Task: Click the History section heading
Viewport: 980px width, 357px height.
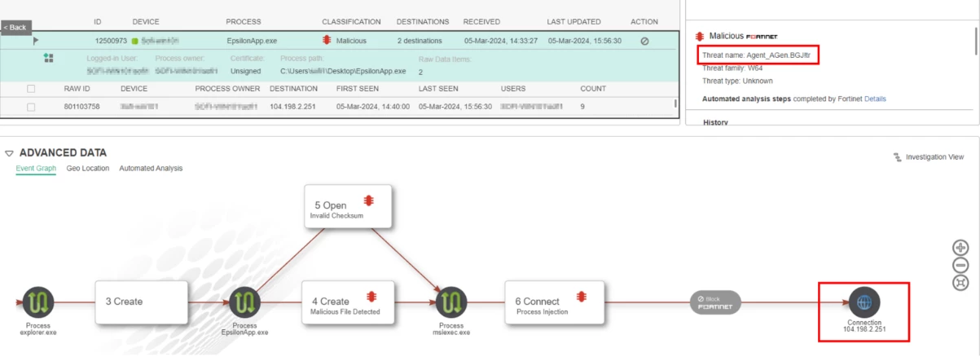Action: click(x=714, y=123)
